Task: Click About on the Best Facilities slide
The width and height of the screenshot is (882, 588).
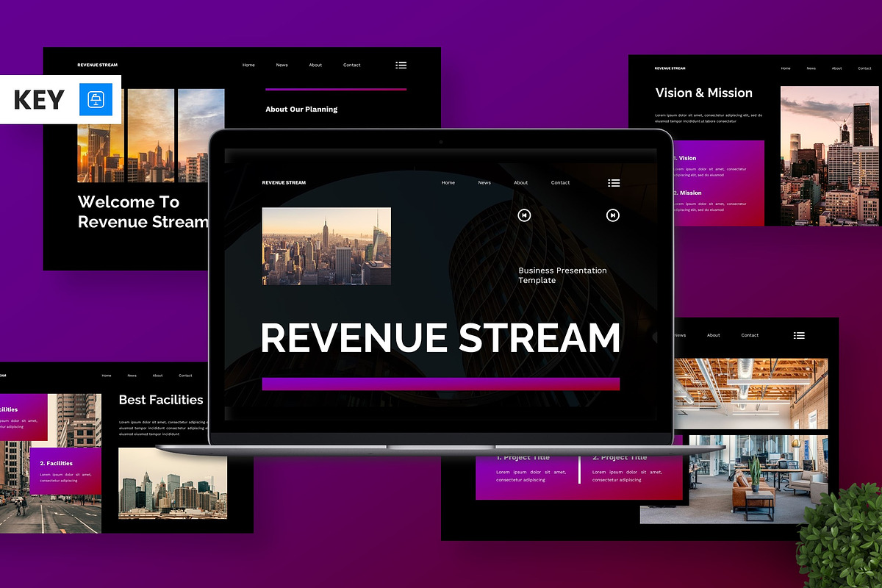Action: pyautogui.click(x=157, y=376)
